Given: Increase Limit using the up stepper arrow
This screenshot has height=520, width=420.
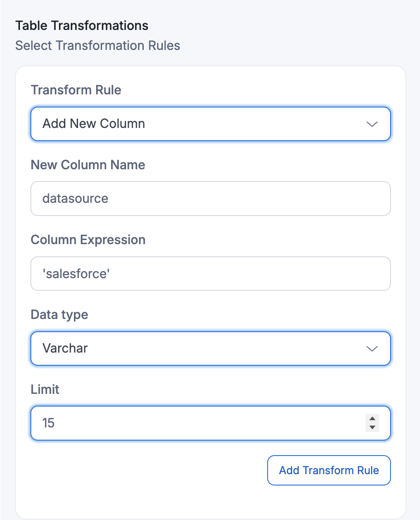Looking at the screenshot, I should [372, 419].
